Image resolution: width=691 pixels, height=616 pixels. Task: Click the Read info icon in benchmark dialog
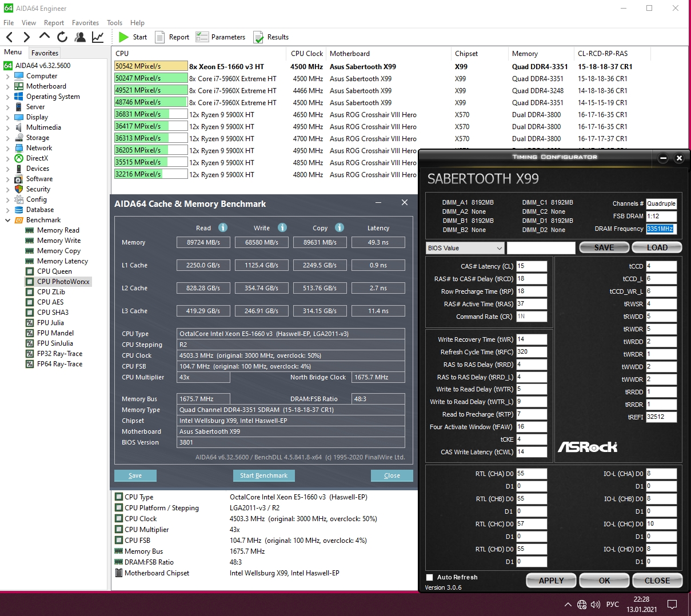click(223, 227)
